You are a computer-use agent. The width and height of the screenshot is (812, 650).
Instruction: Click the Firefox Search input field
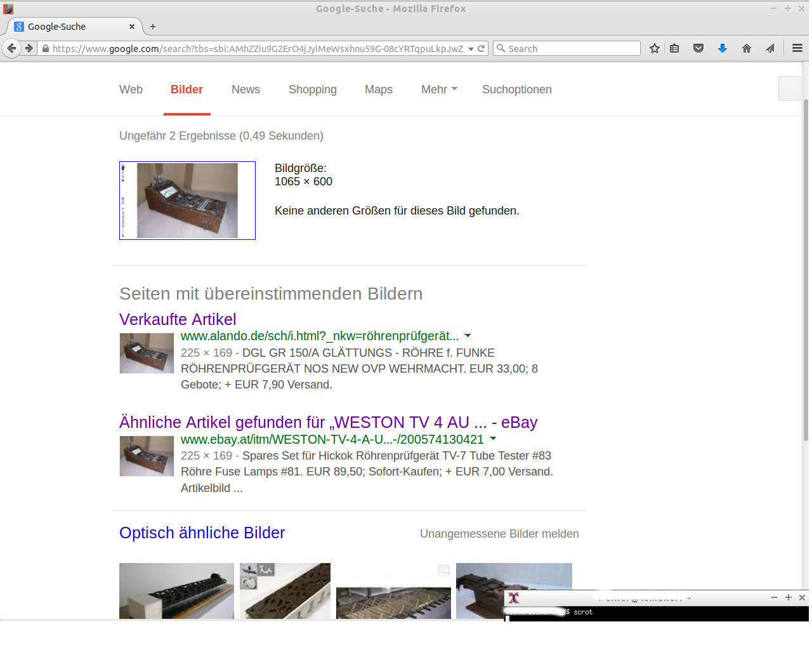(x=572, y=48)
